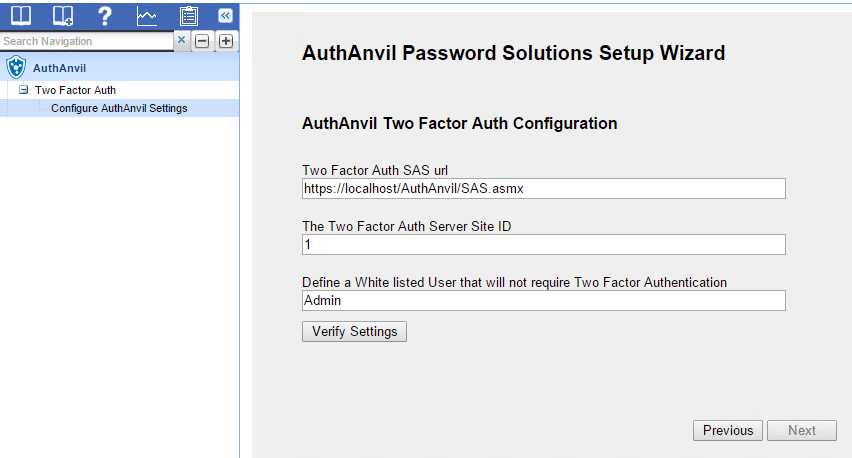This screenshot has width=852, height=458.
Task: Click the line chart icon in toolbar
Action: click(147, 16)
